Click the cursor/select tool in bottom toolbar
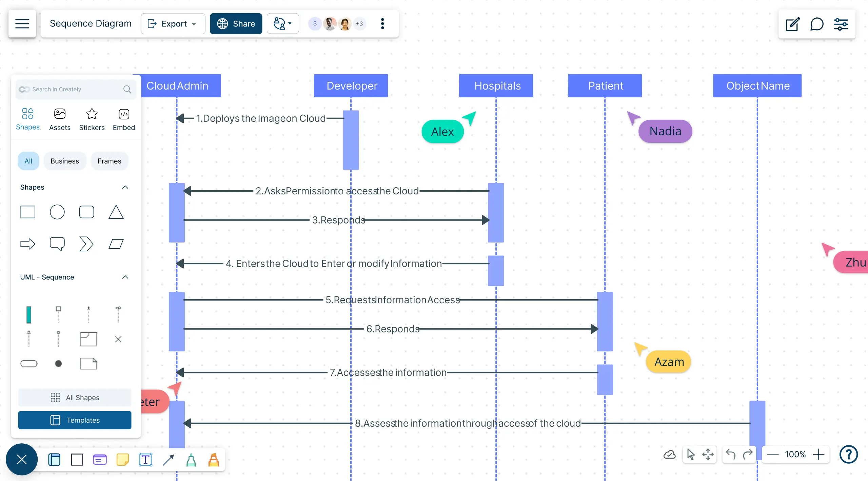Viewport: 868px width, 481px height. point(691,454)
